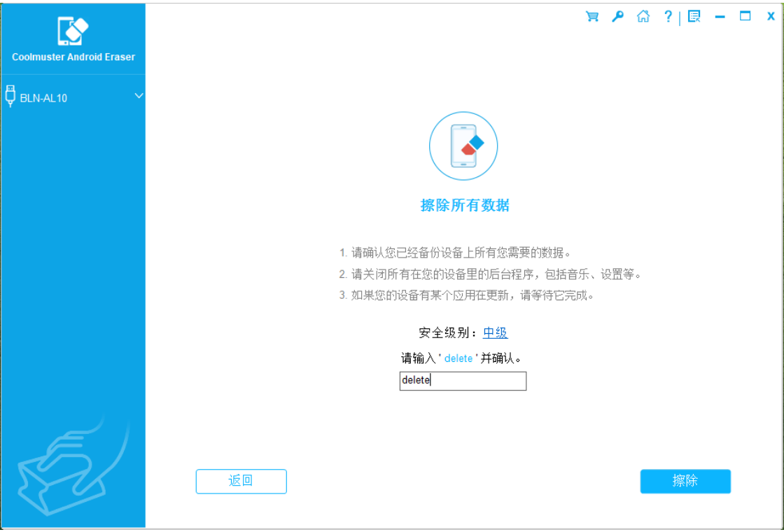Open the feedback notes icon
Image resolution: width=784 pixels, height=532 pixels.
click(x=694, y=17)
